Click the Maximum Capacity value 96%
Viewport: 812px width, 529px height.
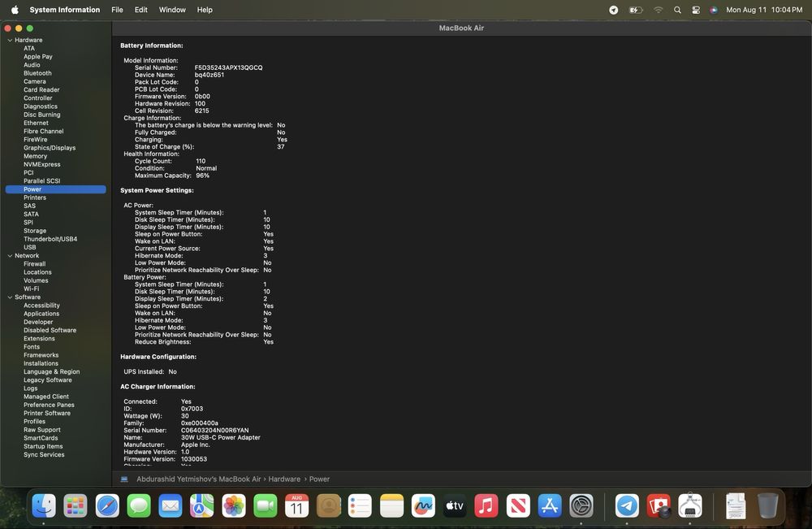(x=202, y=176)
